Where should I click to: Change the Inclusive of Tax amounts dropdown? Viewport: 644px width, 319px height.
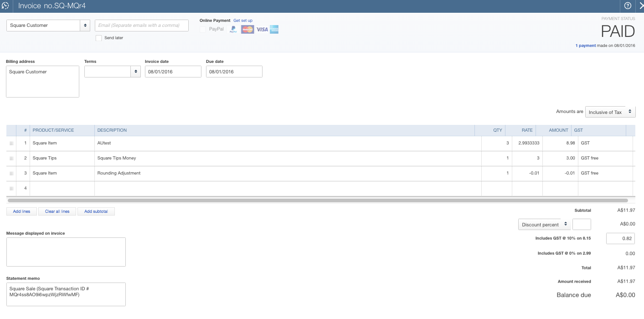(x=610, y=112)
